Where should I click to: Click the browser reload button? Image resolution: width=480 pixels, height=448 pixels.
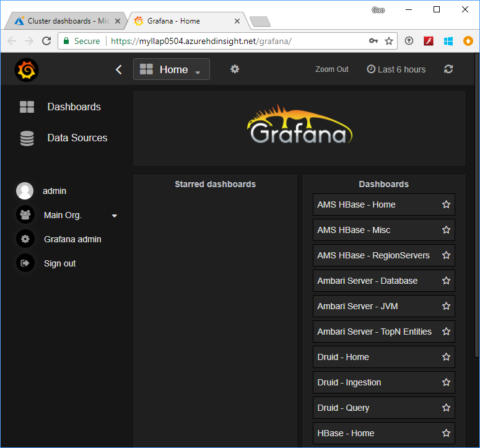coord(46,41)
